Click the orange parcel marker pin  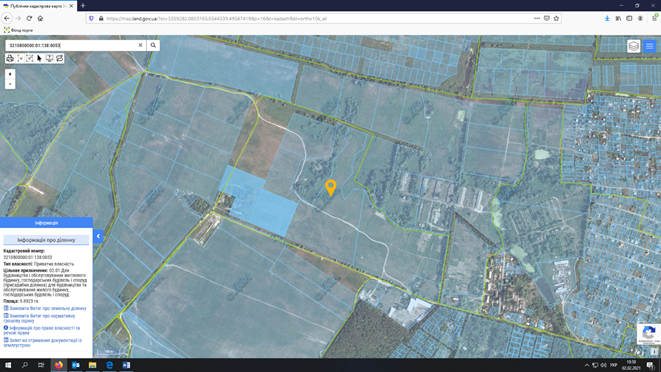(x=331, y=187)
